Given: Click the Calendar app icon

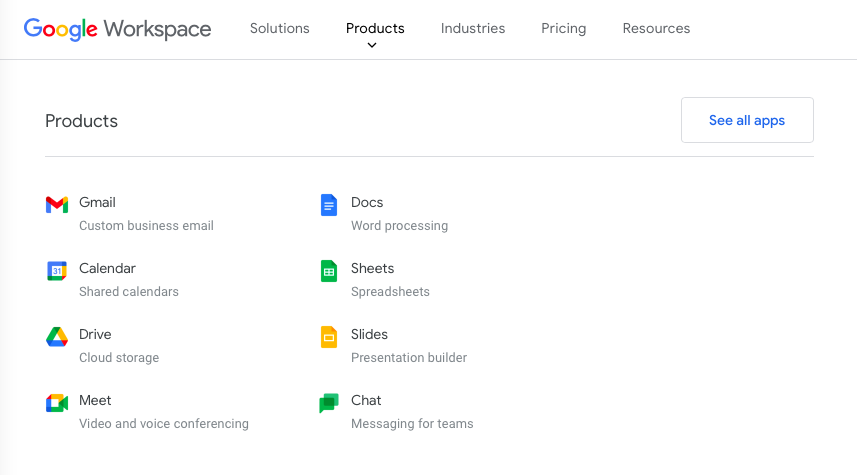Looking at the screenshot, I should (x=57, y=271).
